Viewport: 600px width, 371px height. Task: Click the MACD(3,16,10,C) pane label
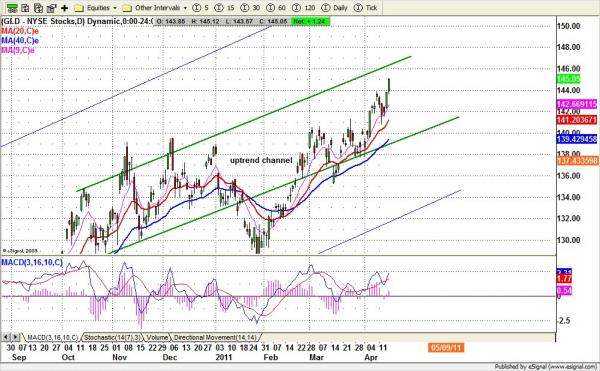[x=32, y=262]
